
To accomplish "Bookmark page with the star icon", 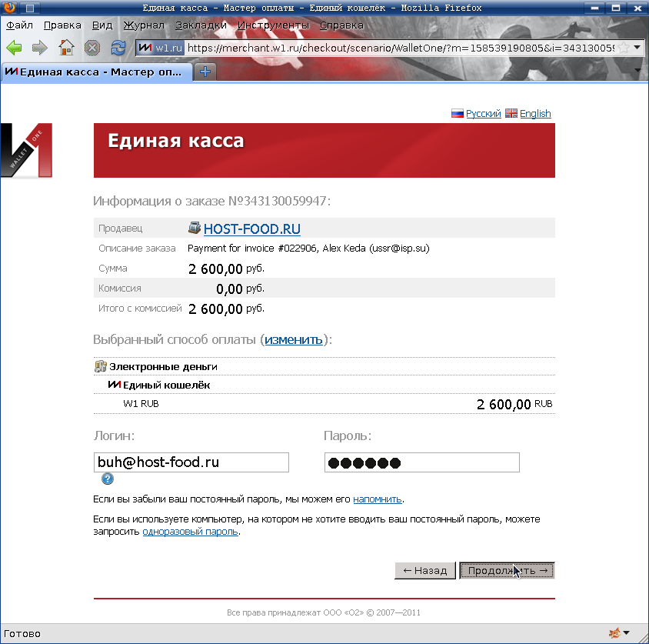I will 624,48.
